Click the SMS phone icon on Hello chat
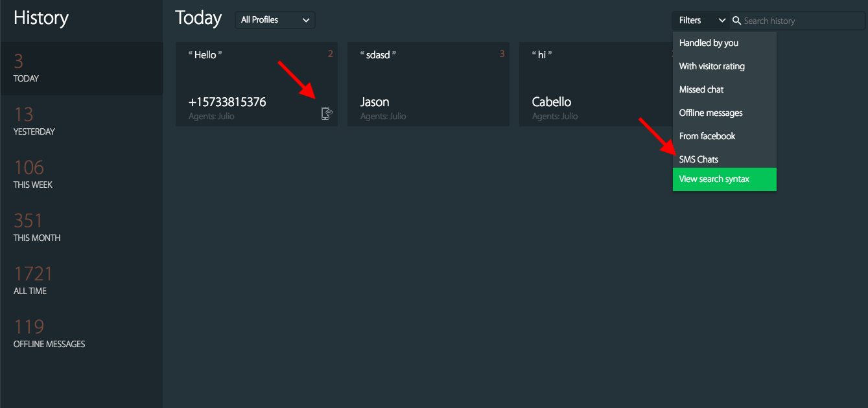 (327, 114)
